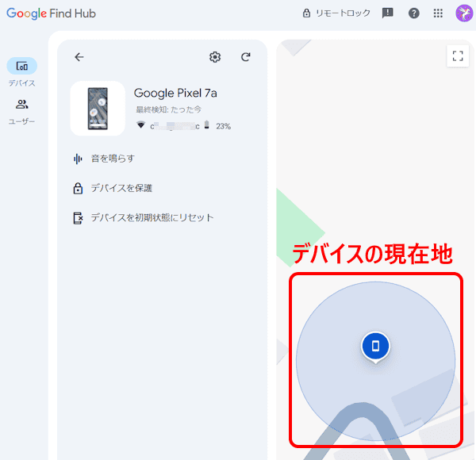Open the Google apps grid
This screenshot has height=460, width=476.
coord(438,13)
